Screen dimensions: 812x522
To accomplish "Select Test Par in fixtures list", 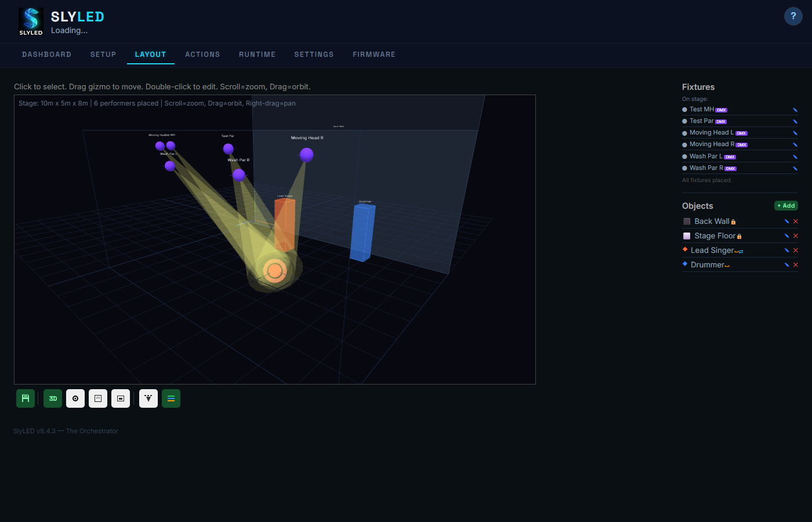I will (x=702, y=121).
